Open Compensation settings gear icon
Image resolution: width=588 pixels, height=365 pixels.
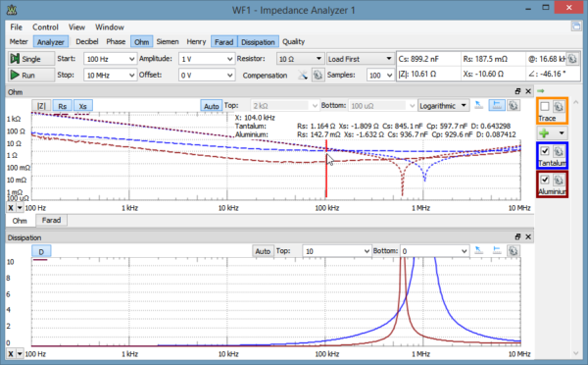318,75
